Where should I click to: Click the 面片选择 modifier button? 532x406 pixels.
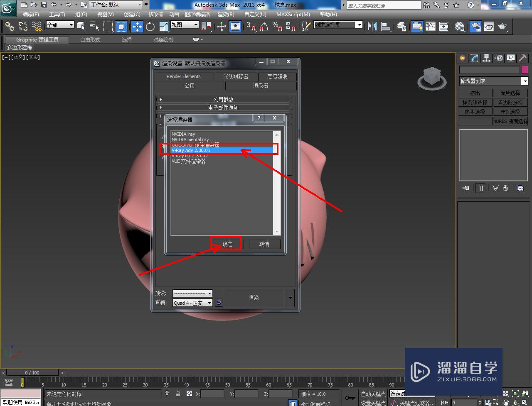click(x=510, y=93)
